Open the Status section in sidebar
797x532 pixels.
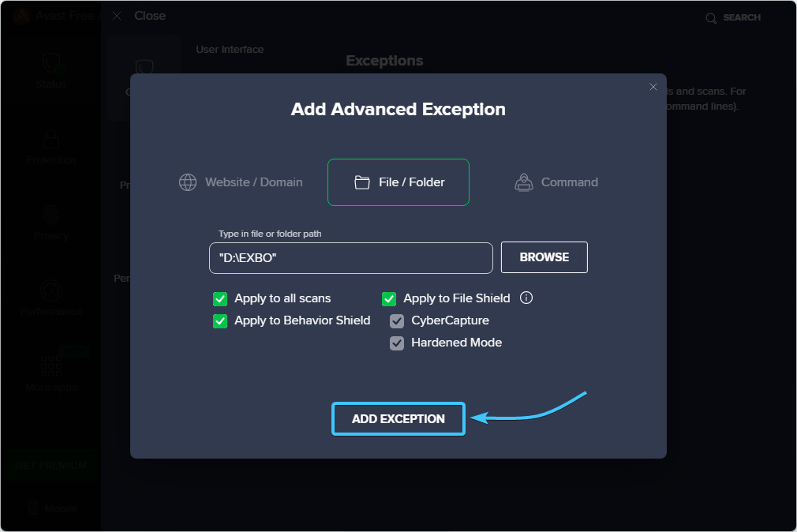[51, 71]
